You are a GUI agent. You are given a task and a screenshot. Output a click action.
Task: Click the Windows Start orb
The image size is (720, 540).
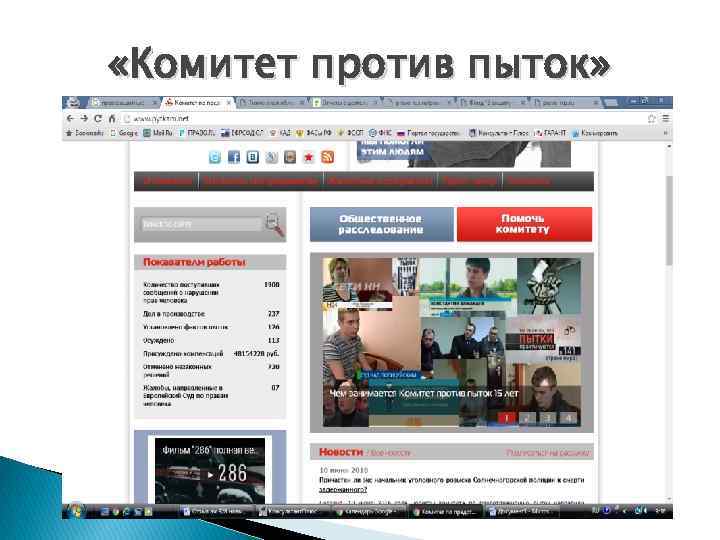(x=76, y=511)
